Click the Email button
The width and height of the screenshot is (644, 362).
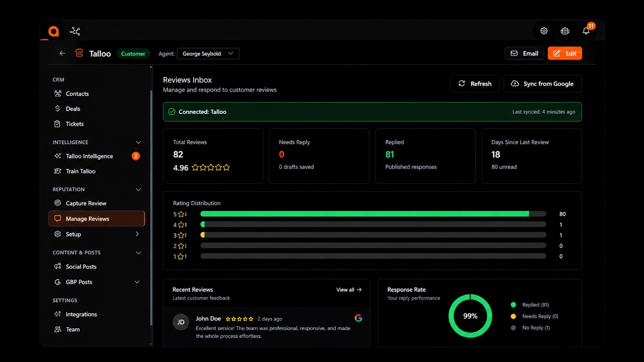(x=524, y=53)
